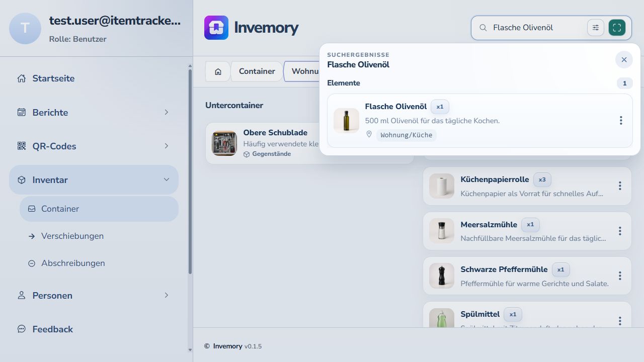Click the Wohnung/Küche location tag

tap(407, 135)
